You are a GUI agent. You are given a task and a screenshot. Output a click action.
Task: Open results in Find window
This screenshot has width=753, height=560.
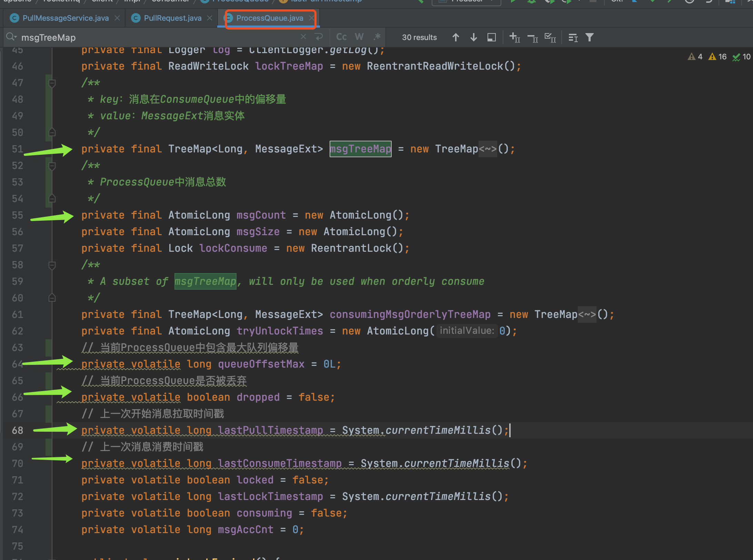click(x=492, y=37)
